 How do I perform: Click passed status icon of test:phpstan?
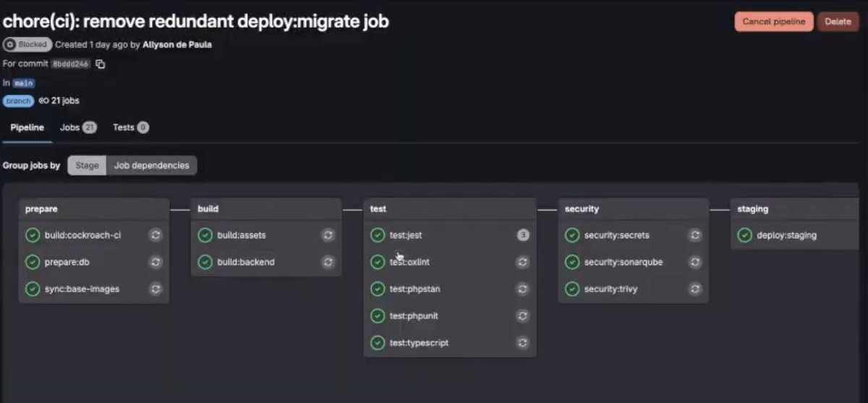point(378,289)
